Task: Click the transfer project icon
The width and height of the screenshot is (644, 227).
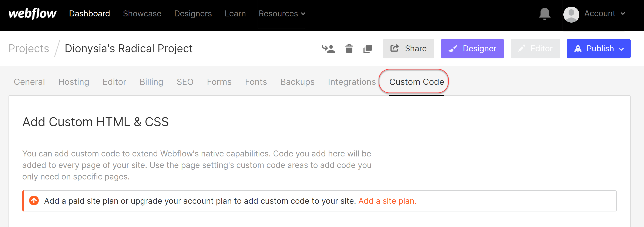Action: (328, 49)
